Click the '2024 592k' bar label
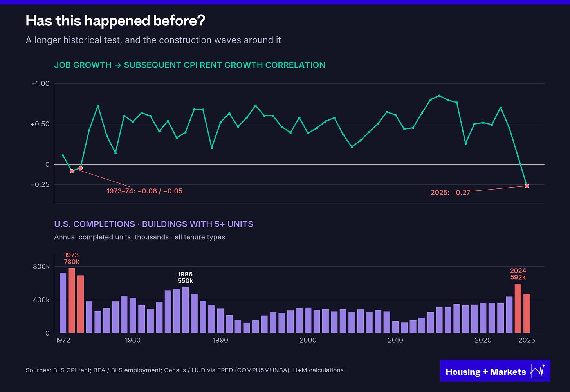The width and height of the screenshot is (570, 392). [x=518, y=274]
